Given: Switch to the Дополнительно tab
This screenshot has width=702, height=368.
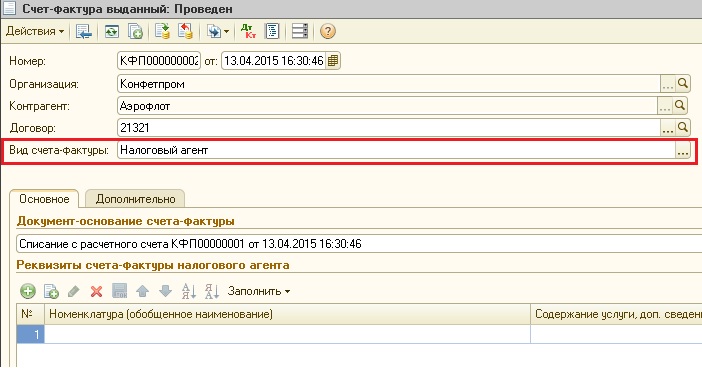Looking at the screenshot, I should (135, 199).
